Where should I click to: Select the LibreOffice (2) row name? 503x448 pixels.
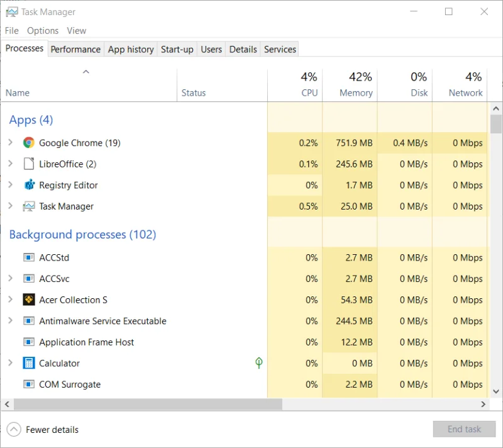click(68, 164)
